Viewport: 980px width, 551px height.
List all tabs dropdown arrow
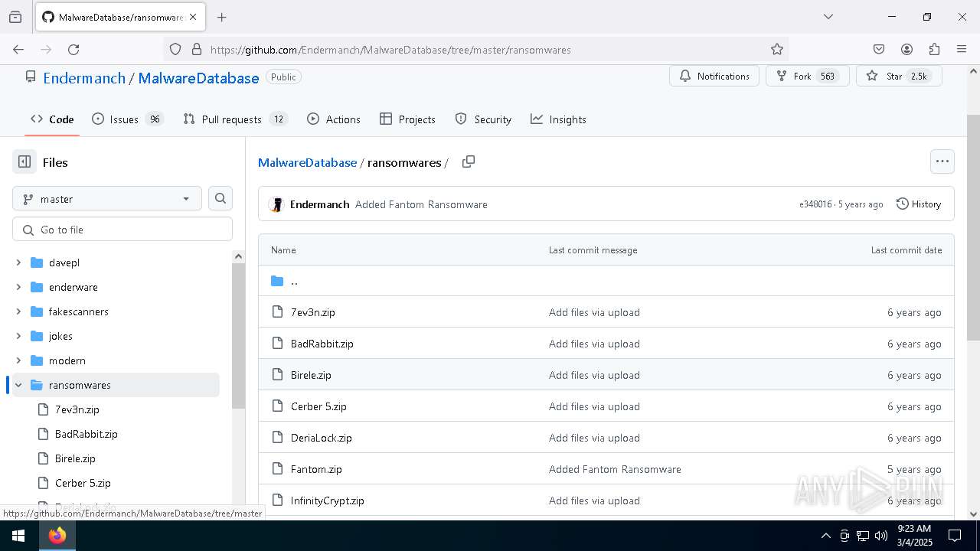point(828,17)
